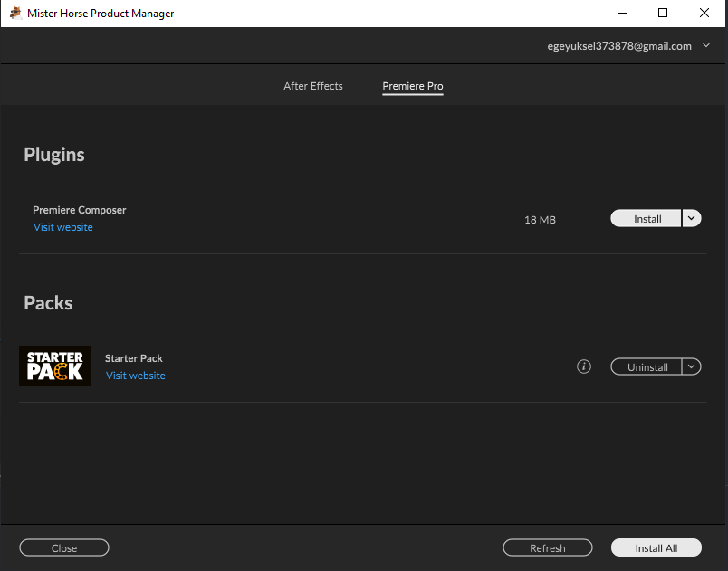728x571 pixels.
Task: Click Install All at the bottom
Action: coord(656,547)
